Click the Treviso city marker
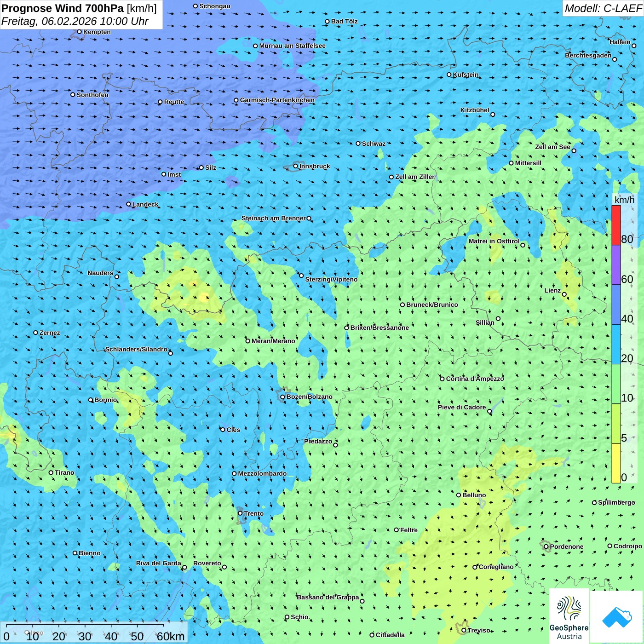The height and width of the screenshot is (644, 644). pyautogui.click(x=464, y=630)
